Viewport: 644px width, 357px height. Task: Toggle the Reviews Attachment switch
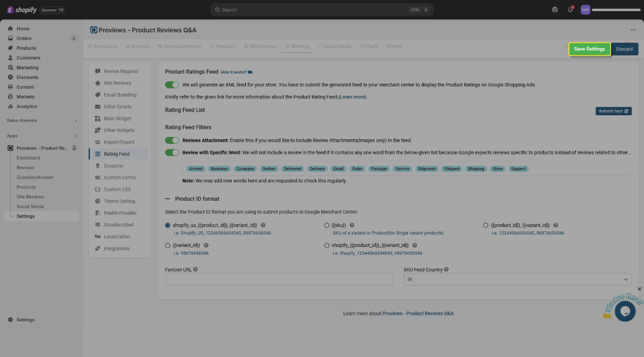[x=172, y=140]
